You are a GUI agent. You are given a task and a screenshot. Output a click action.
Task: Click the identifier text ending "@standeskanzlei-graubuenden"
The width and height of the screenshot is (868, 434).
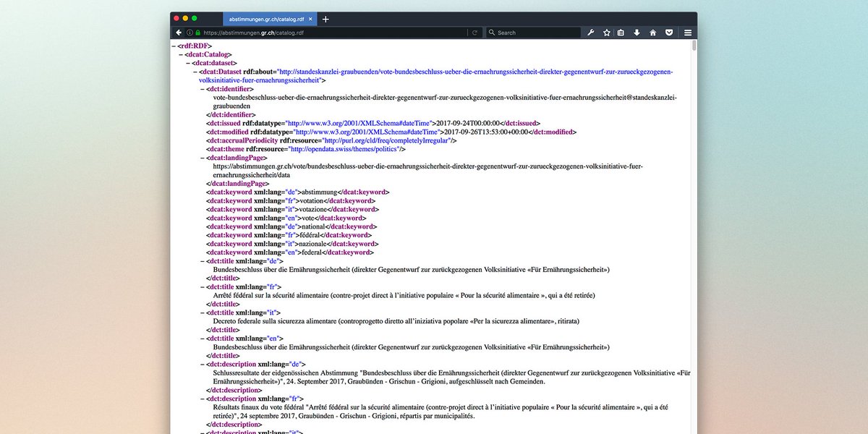445,101
